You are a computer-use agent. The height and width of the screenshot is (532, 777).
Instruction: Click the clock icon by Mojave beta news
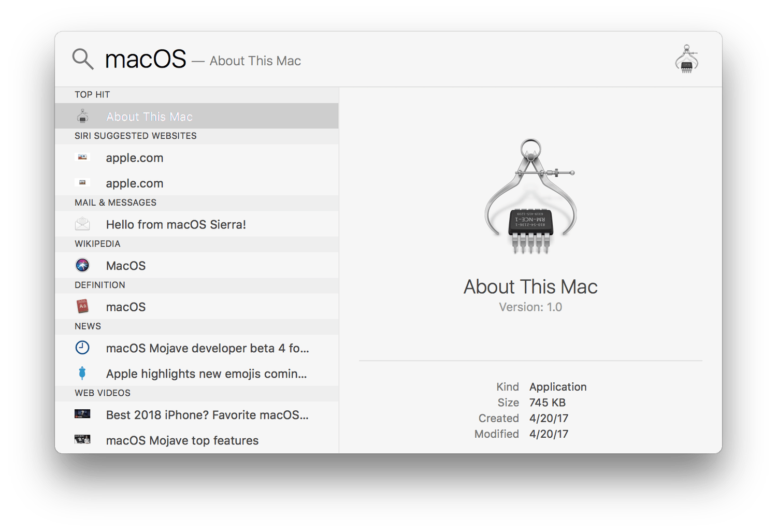pyautogui.click(x=82, y=348)
